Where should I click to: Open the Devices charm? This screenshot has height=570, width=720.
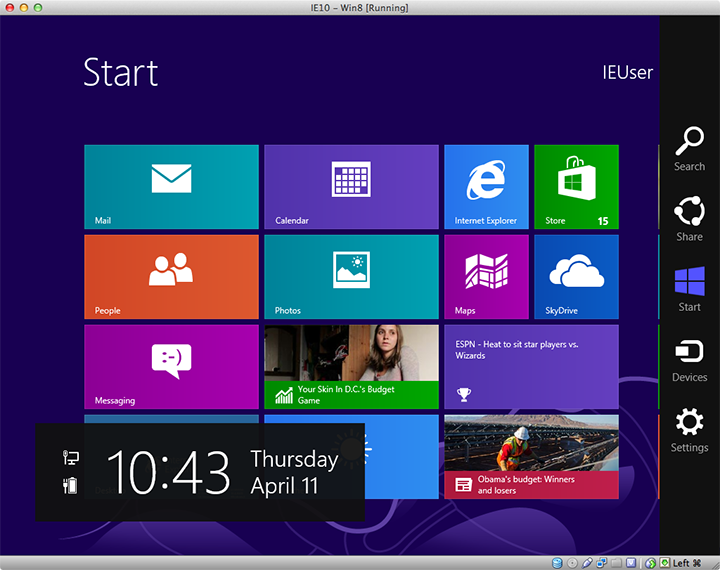[689, 361]
